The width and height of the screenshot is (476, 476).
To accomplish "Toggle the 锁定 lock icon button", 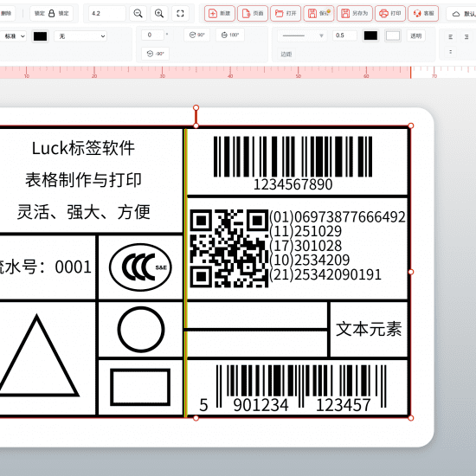I will [x=52, y=13].
